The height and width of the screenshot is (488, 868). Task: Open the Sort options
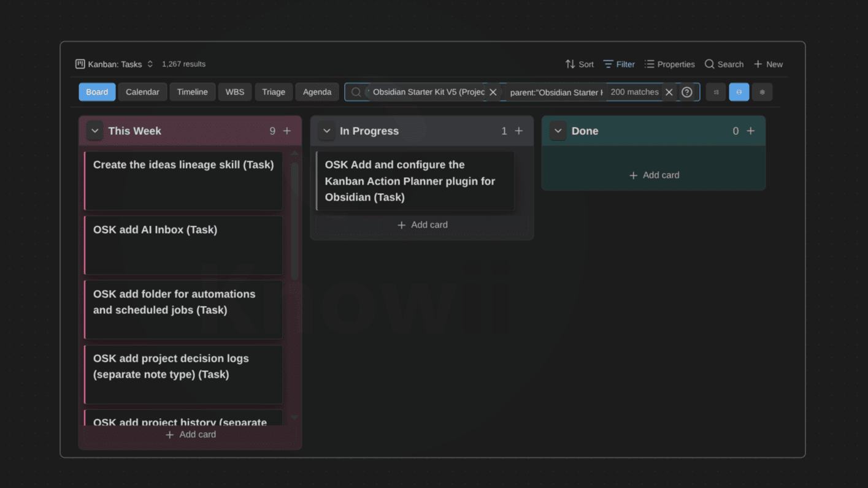click(579, 64)
